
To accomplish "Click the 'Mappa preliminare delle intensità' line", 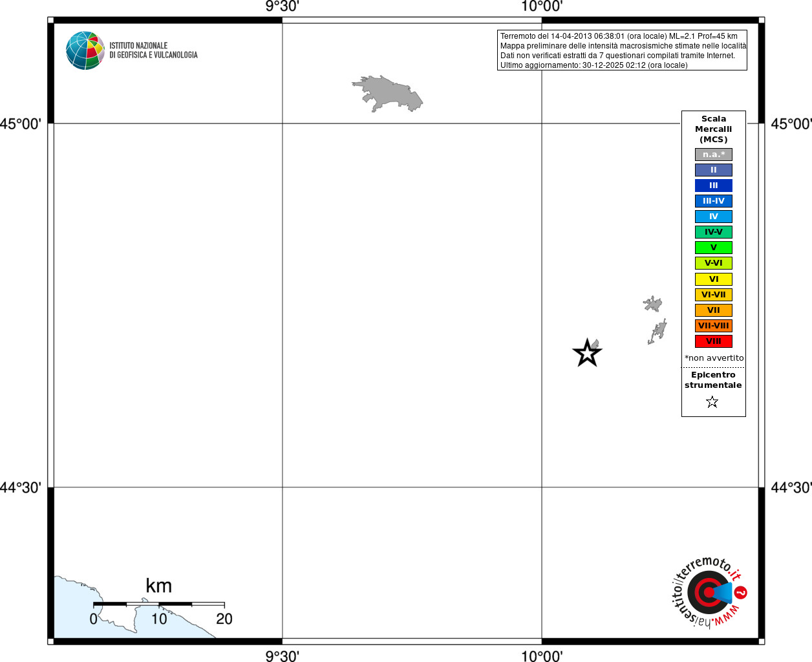I will click(623, 46).
